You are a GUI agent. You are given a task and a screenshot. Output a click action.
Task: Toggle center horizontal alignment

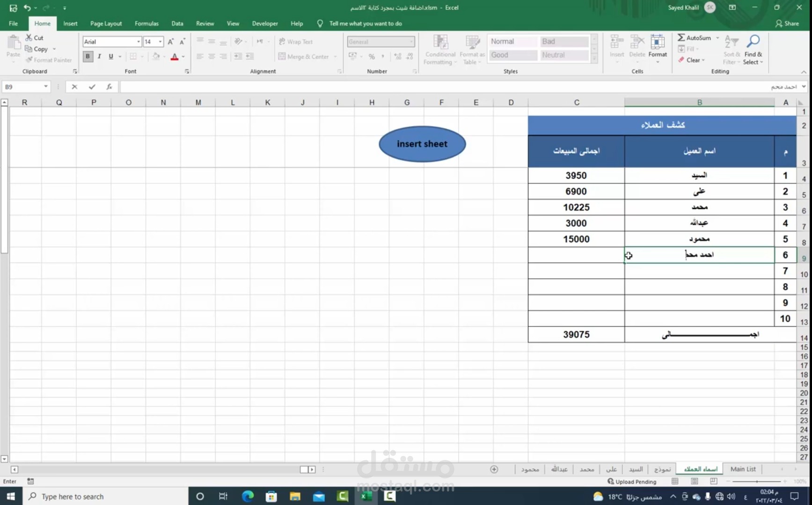(212, 57)
